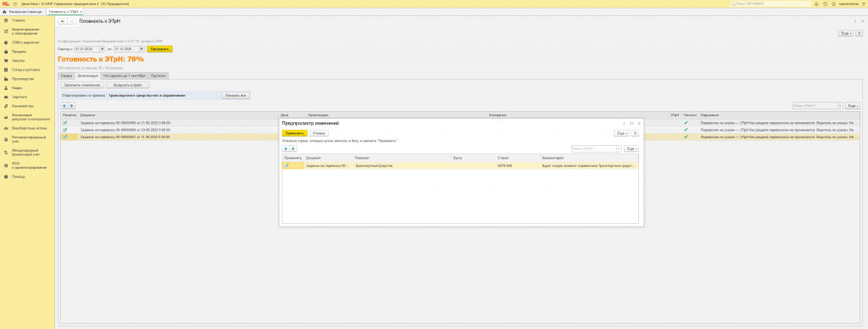
Task: Open CRM и маркетинг section
Action: click(x=25, y=42)
